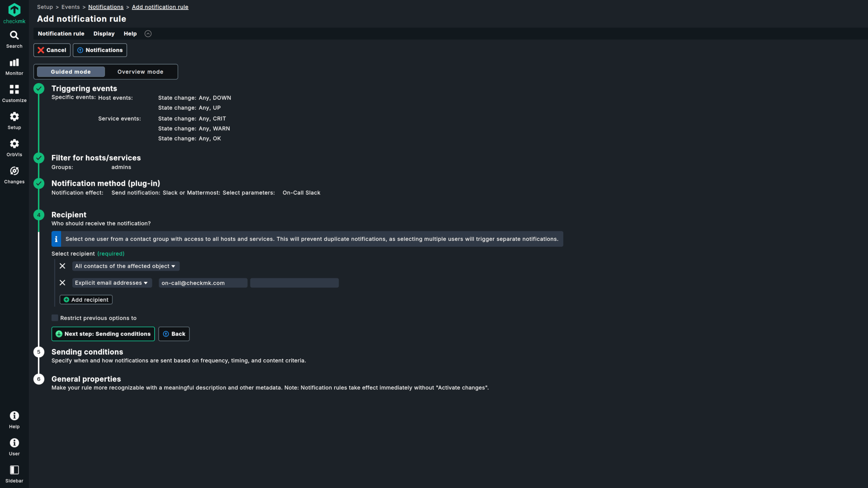Viewport: 868px width, 488px height.
Task: Collapse the menu bar chevron
Action: click(148, 34)
